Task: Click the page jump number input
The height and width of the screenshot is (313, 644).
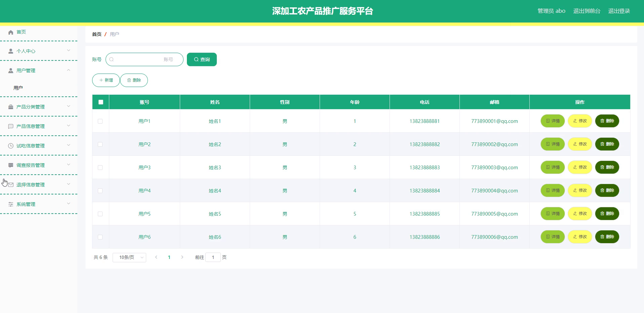Action: point(213,257)
